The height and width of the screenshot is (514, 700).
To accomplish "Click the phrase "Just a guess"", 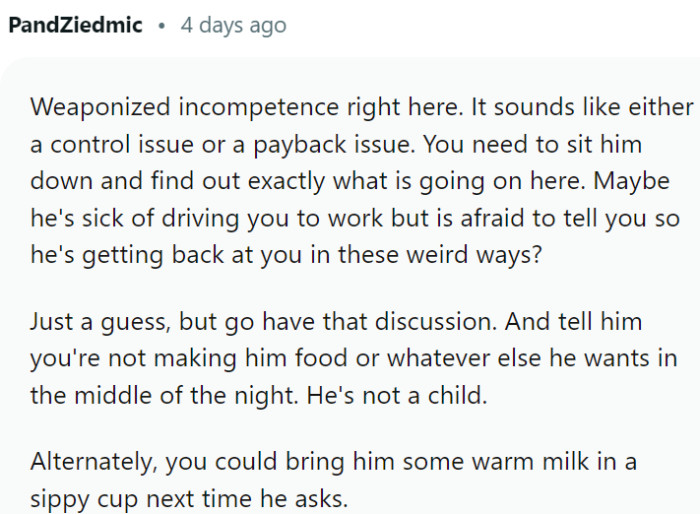I will tap(92, 322).
